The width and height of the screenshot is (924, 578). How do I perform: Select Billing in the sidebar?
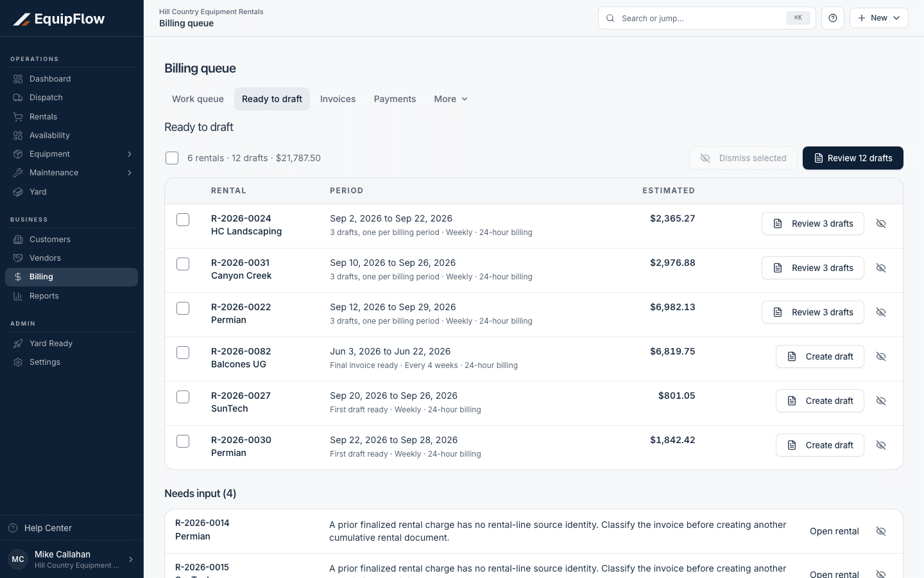pos(71,277)
